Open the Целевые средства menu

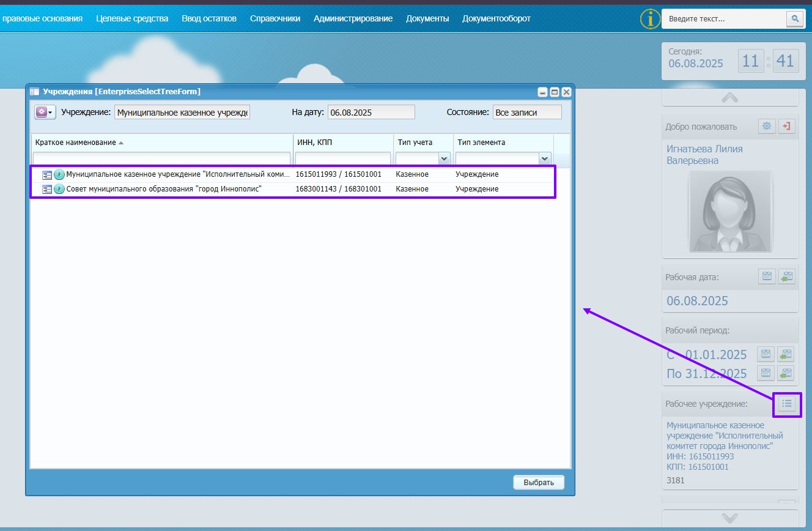click(x=132, y=18)
